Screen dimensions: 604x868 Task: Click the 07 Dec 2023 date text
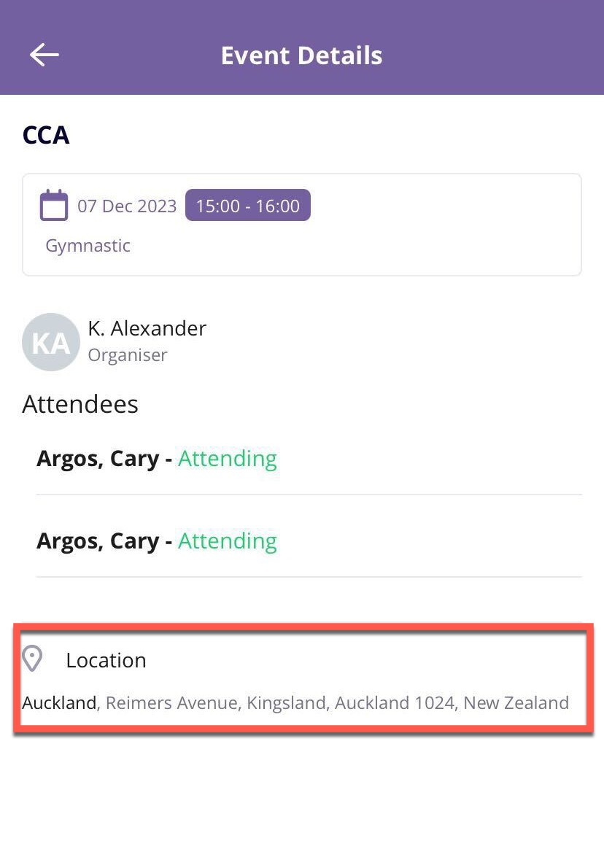click(127, 206)
